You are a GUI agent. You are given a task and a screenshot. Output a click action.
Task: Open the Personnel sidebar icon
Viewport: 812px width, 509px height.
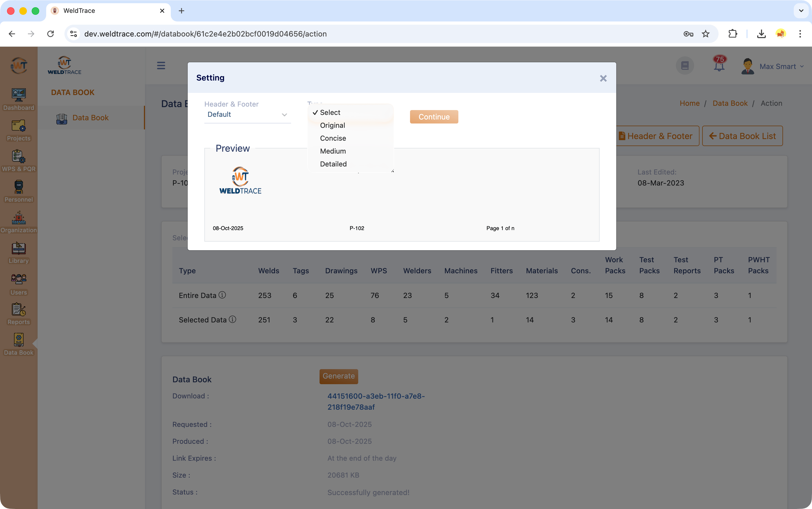pos(19,191)
